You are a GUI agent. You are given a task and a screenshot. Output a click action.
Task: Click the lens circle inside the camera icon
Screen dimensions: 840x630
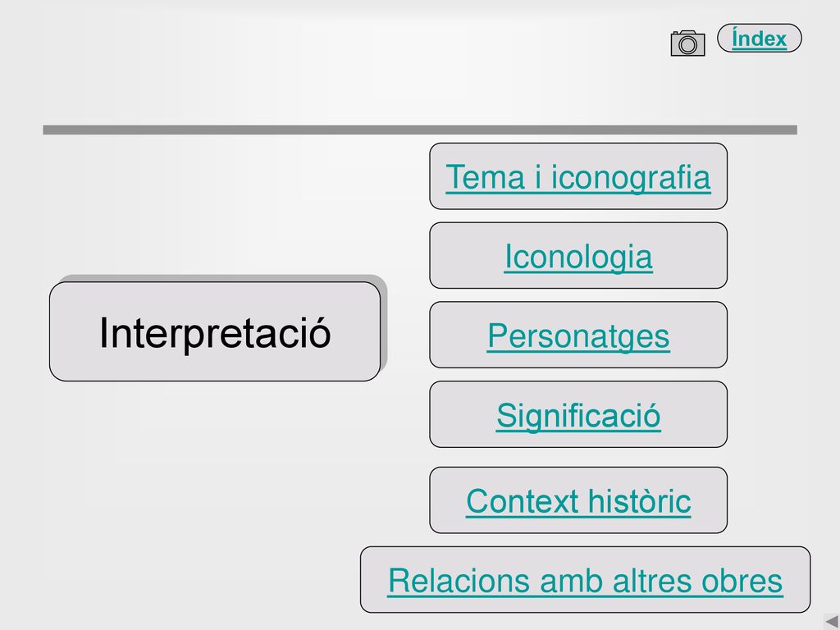click(x=688, y=45)
